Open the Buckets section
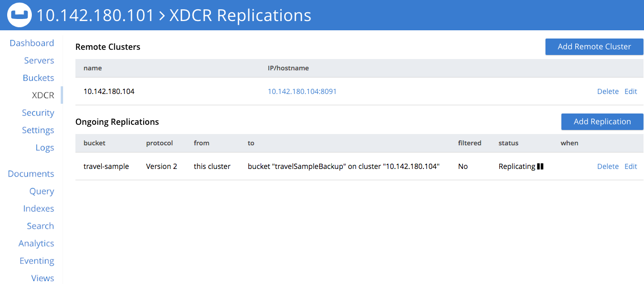Viewport: 644px width, 284px height. [x=38, y=78]
